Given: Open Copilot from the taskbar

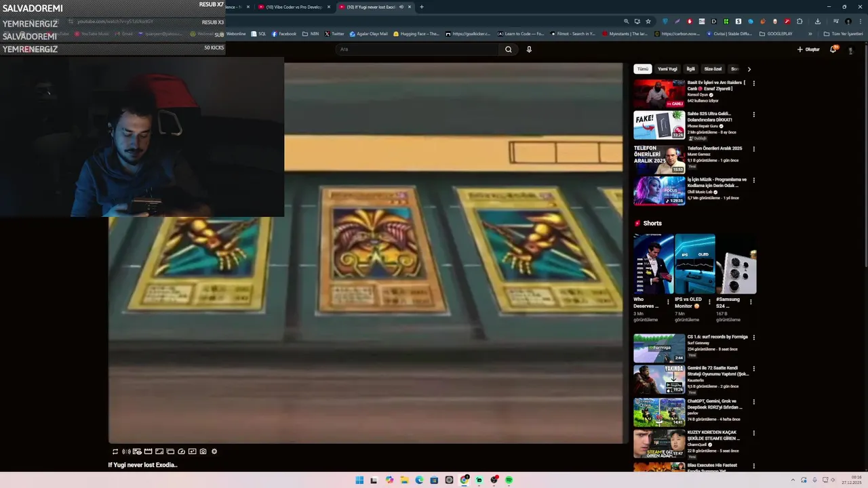Looking at the screenshot, I should (x=389, y=480).
